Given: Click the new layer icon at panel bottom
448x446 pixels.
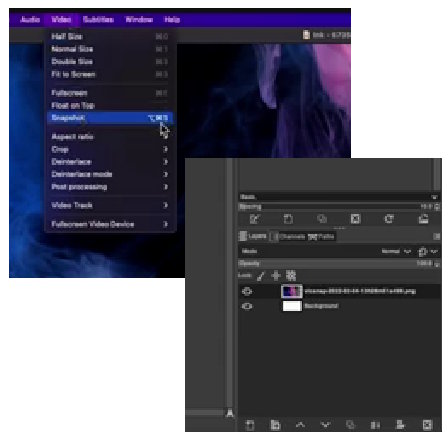Looking at the screenshot, I should [x=250, y=425].
